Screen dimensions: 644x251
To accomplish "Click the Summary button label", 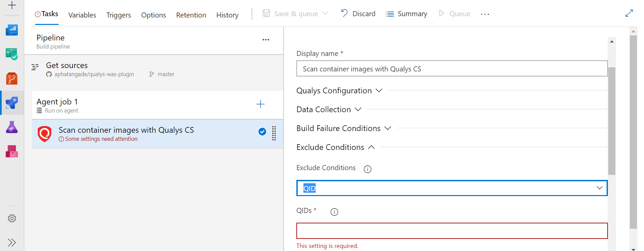I will (412, 14).
